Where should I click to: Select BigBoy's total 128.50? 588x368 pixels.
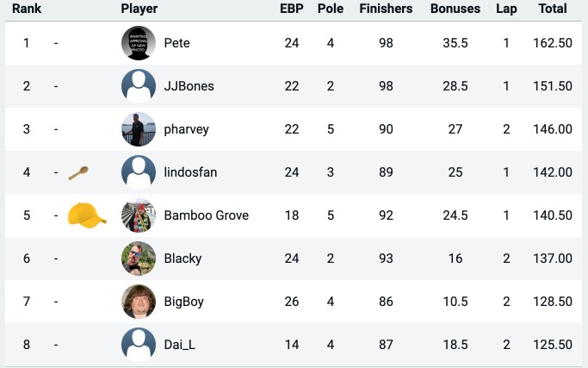(x=553, y=302)
